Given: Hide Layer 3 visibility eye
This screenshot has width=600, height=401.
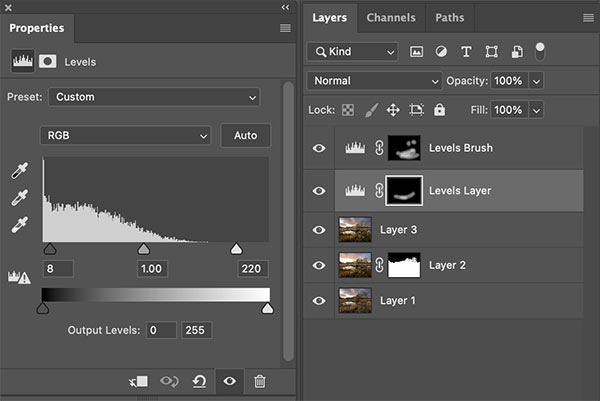Looking at the screenshot, I should pyautogui.click(x=319, y=229).
